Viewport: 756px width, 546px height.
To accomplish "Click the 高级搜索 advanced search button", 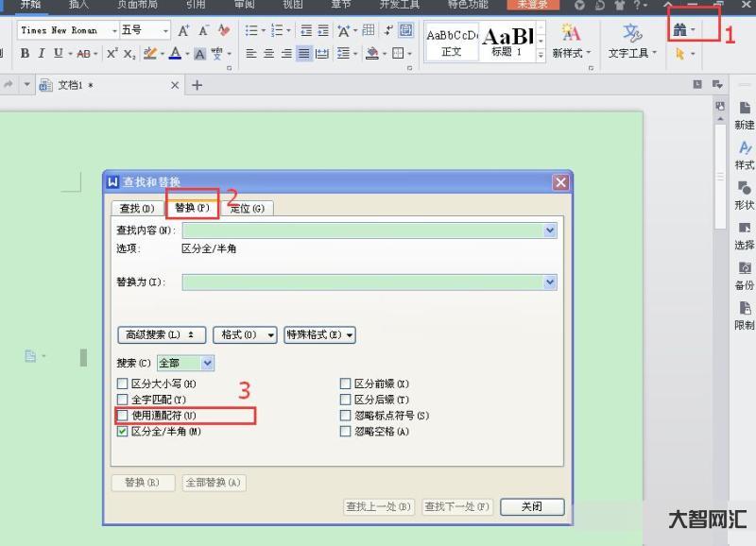I will click(161, 334).
